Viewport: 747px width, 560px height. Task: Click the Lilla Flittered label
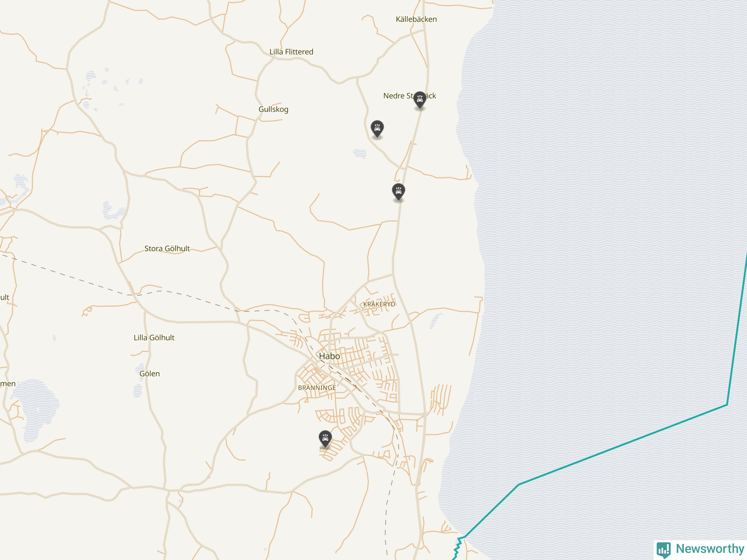click(291, 52)
